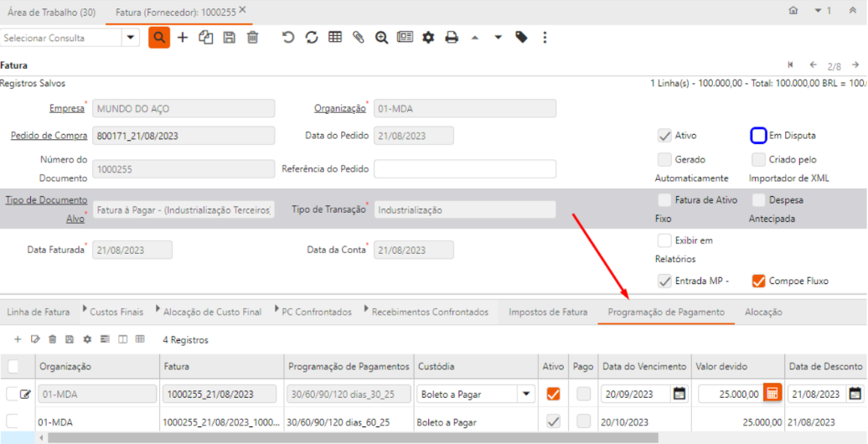Toggle the Em Disputa checkbox

pyautogui.click(x=758, y=136)
